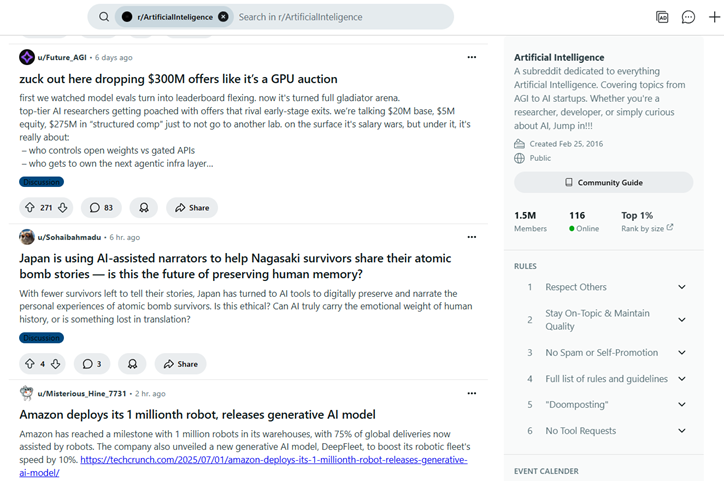Click the Public visibility label
The width and height of the screenshot is (724, 481).
540,158
